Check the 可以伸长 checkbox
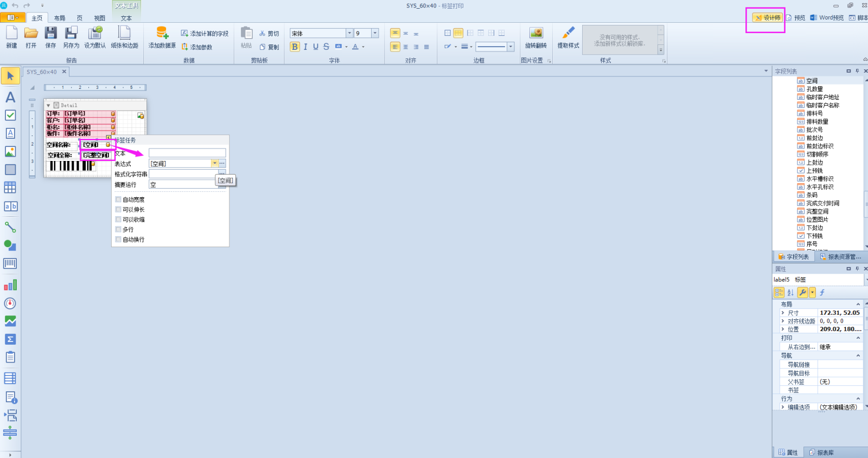The width and height of the screenshot is (868, 458). pos(118,209)
